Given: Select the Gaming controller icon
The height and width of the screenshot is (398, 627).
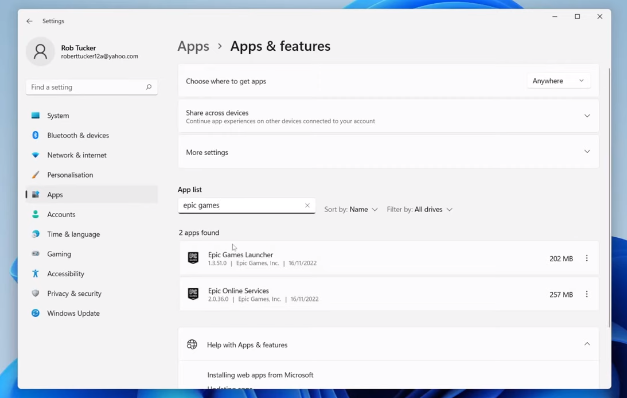Looking at the screenshot, I should click(x=36, y=254).
